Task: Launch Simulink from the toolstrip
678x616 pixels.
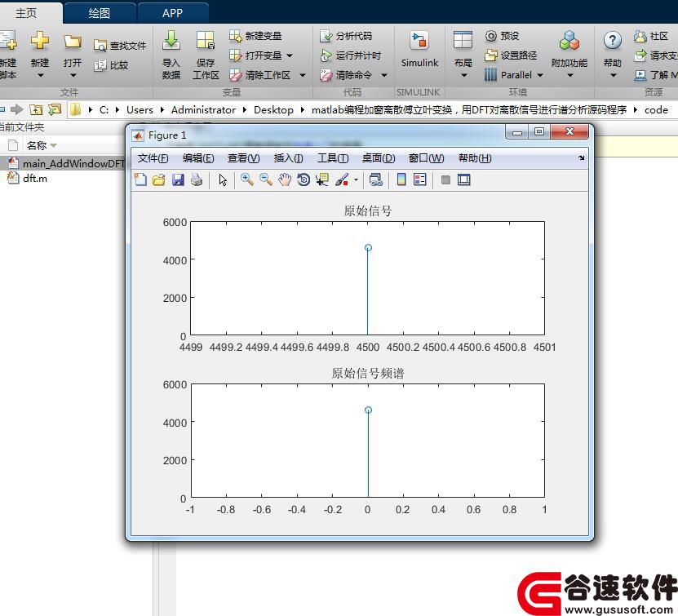Action: [x=419, y=49]
